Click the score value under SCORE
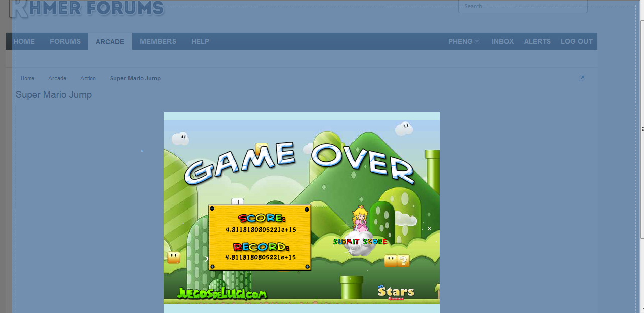644x313 pixels. coord(261,230)
